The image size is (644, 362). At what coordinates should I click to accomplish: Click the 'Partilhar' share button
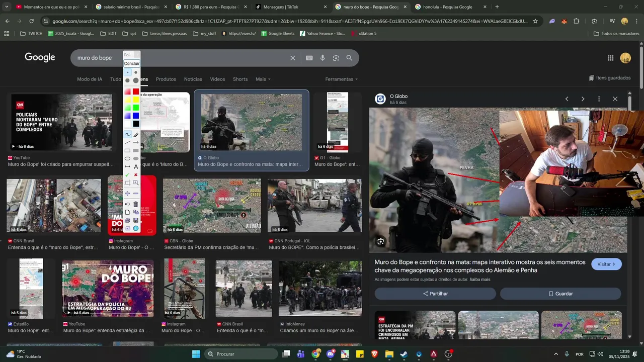(x=435, y=294)
